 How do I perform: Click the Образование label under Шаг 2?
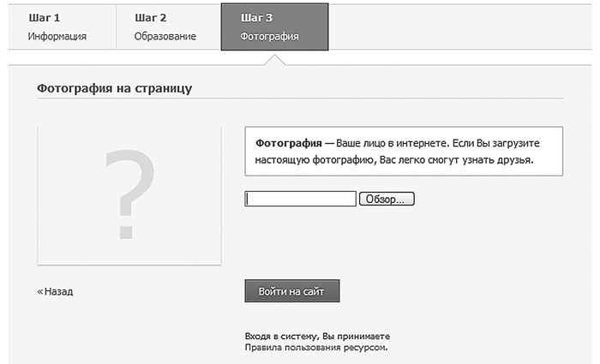pos(165,37)
